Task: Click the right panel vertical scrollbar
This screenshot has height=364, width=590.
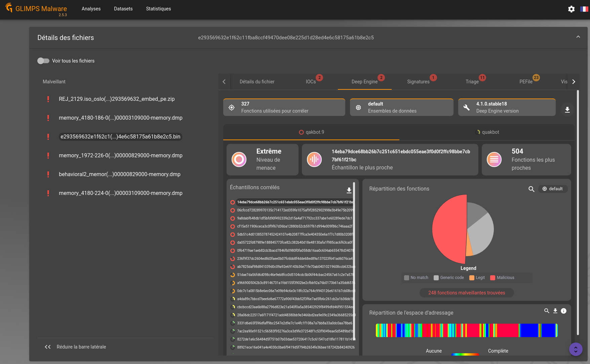Action: click(578, 212)
